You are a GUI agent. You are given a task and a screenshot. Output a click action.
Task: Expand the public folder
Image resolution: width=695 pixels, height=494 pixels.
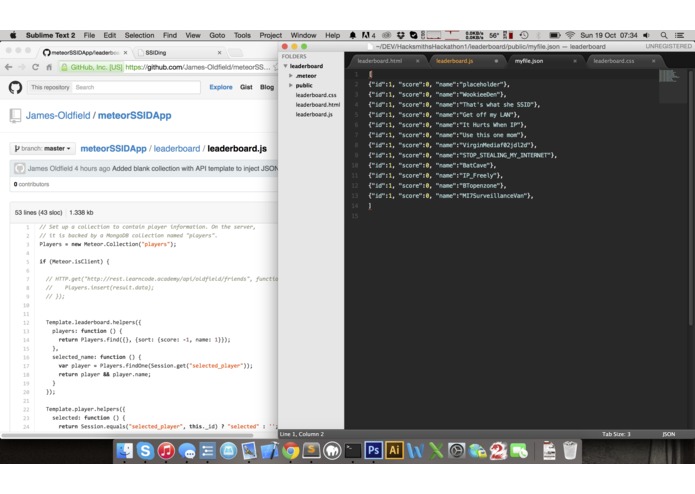pyautogui.click(x=291, y=86)
